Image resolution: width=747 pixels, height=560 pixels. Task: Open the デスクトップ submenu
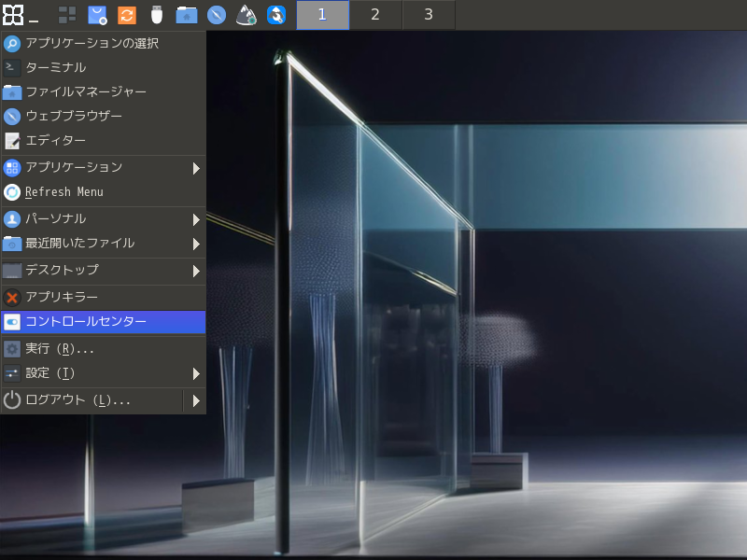point(103,271)
